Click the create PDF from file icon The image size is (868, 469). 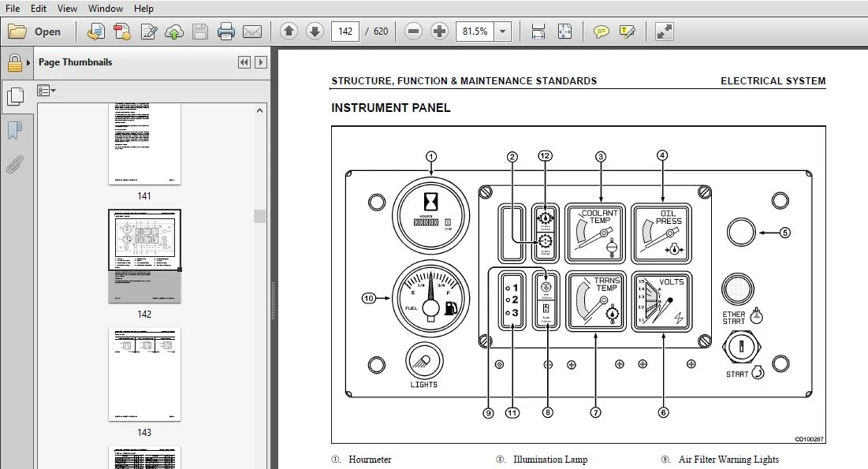(x=95, y=32)
